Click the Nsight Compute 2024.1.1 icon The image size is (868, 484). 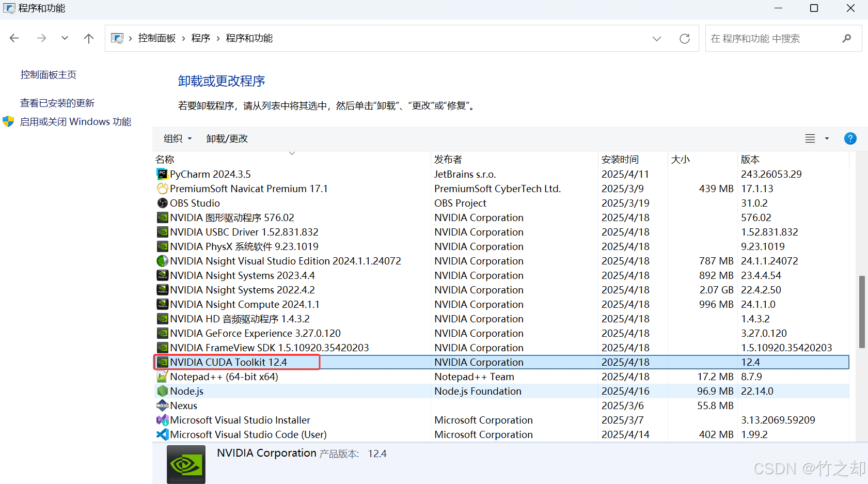[163, 304]
